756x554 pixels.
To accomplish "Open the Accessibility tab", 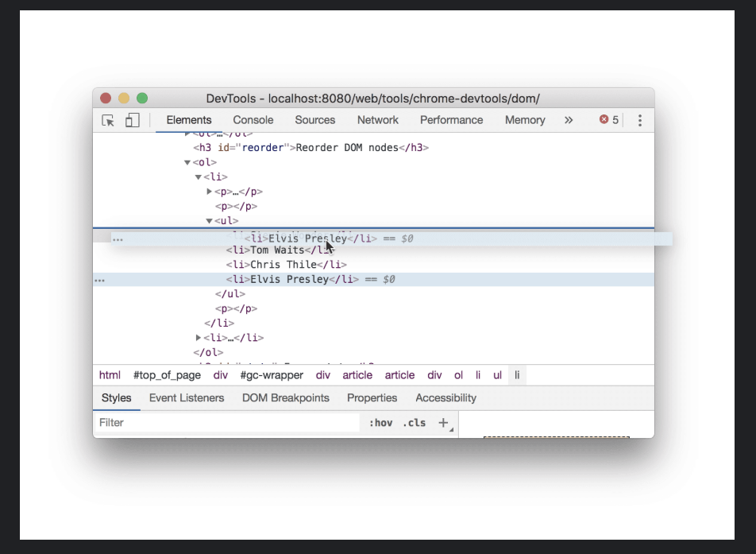I will 445,397.
